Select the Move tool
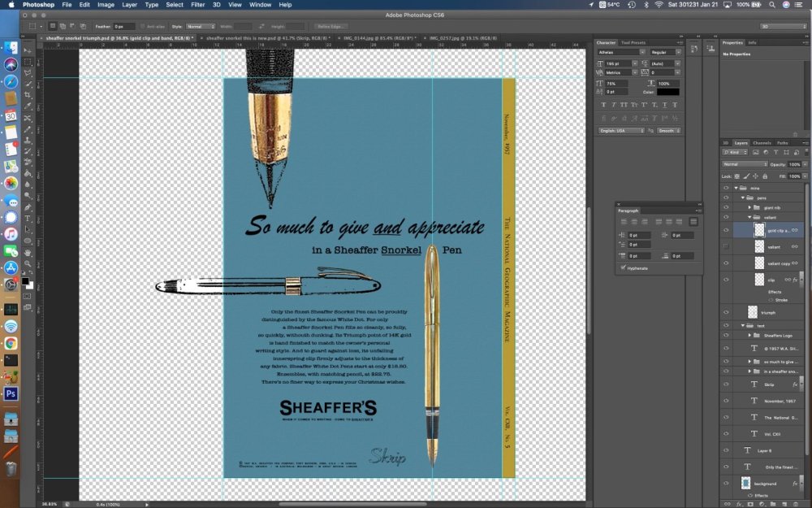Screen dimensions: 812x508 (28, 50)
